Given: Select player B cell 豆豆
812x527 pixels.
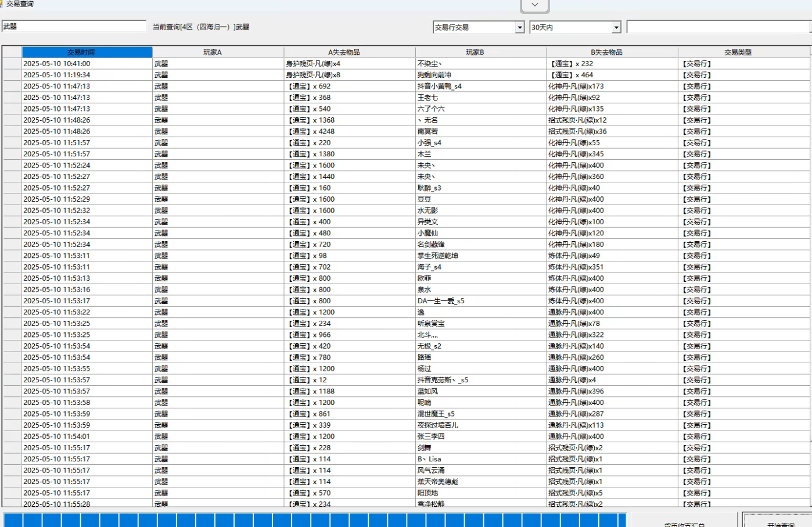Looking at the screenshot, I should pos(481,199).
